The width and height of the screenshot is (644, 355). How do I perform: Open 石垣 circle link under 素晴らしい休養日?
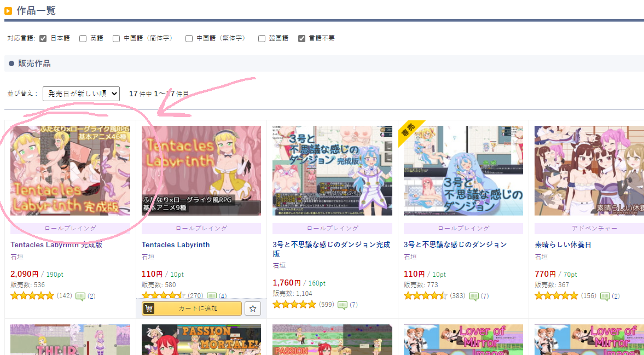pos(541,257)
